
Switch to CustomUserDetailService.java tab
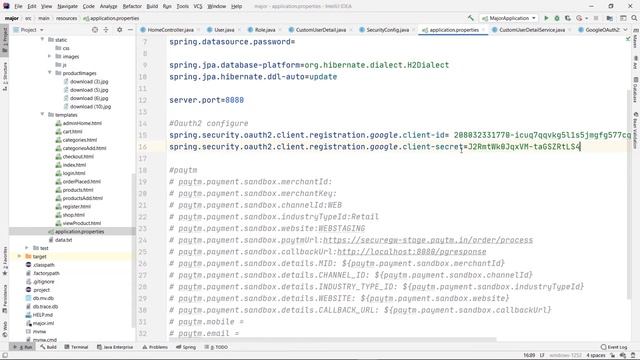[x=532, y=30]
